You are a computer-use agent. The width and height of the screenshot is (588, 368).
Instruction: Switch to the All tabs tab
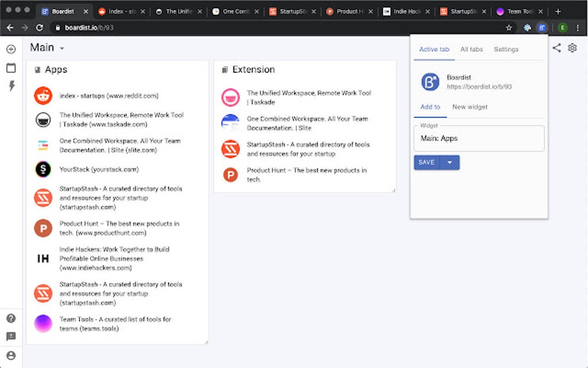tap(472, 50)
